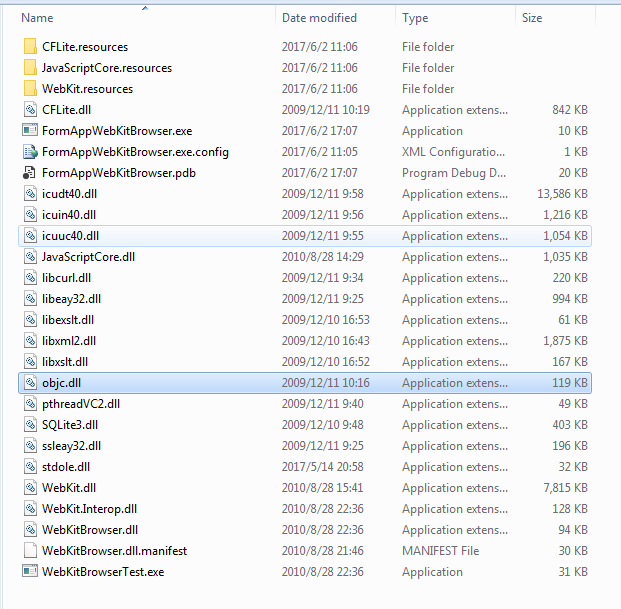Screen dimensions: 621x609
Task: Click the date 2009/12/10 9:48 of SQLite3.dll
Action: 322,424
